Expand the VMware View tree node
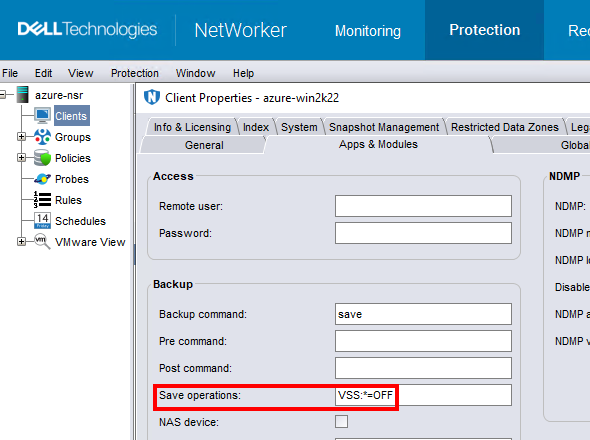This screenshot has height=440, width=590. [21, 242]
